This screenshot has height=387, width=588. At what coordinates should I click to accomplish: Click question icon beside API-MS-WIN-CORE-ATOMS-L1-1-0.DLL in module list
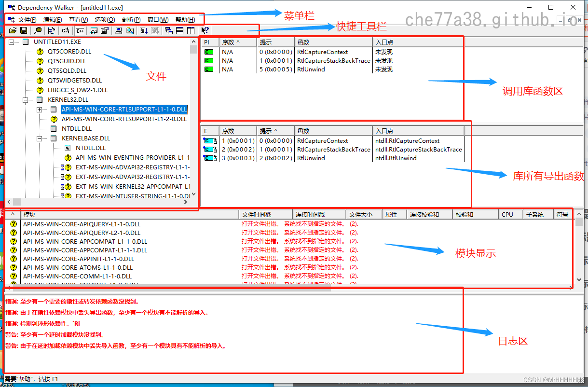pos(14,268)
